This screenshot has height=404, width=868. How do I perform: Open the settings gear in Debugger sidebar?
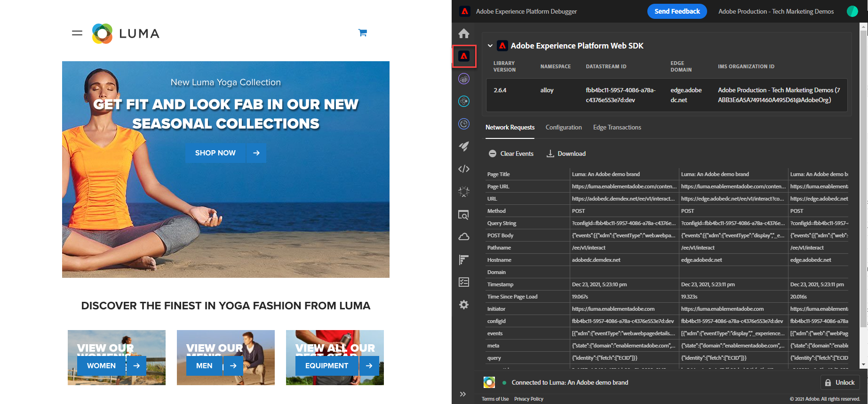tap(464, 305)
